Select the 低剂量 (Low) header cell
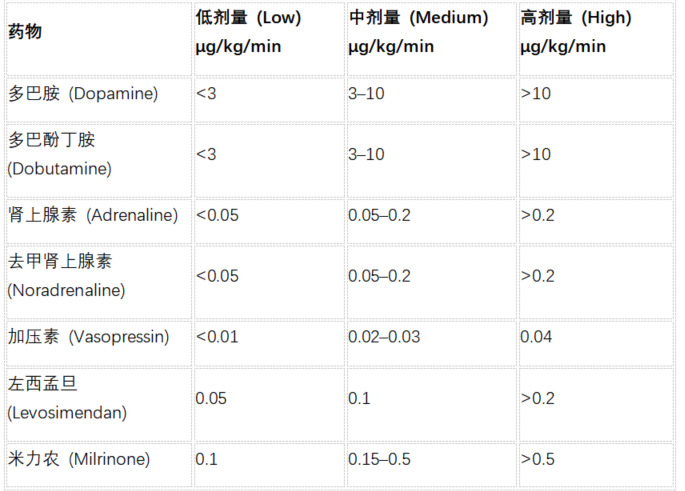 coord(269,39)
